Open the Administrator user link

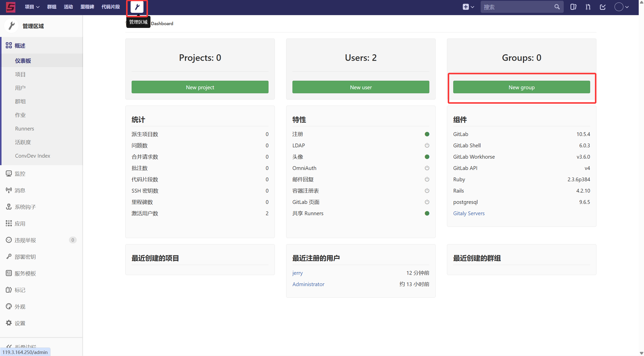tap(308, 284)
